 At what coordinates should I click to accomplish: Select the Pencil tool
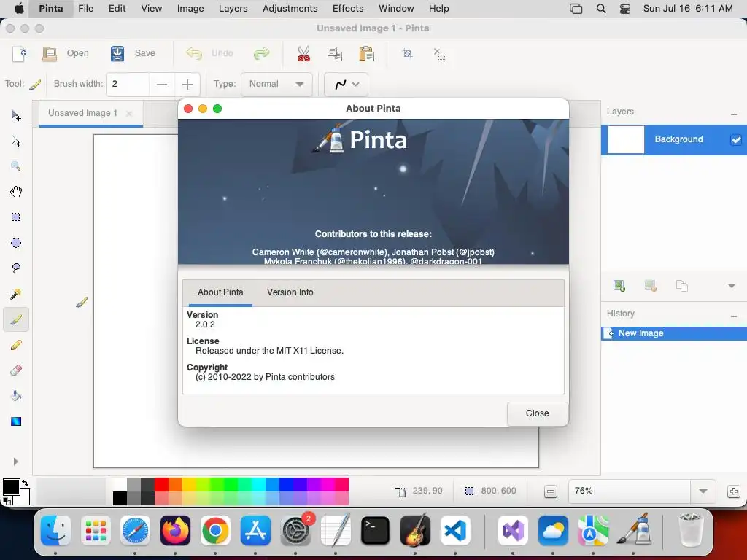point(16,345)
